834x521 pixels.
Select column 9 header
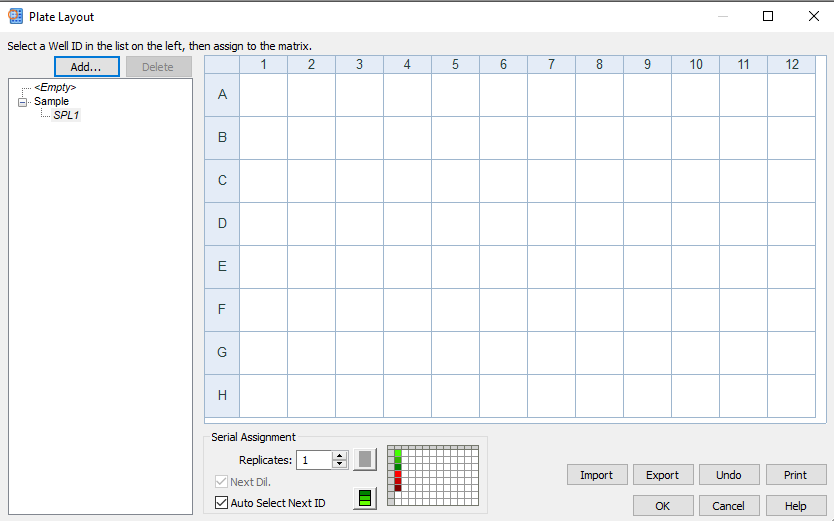647,64
